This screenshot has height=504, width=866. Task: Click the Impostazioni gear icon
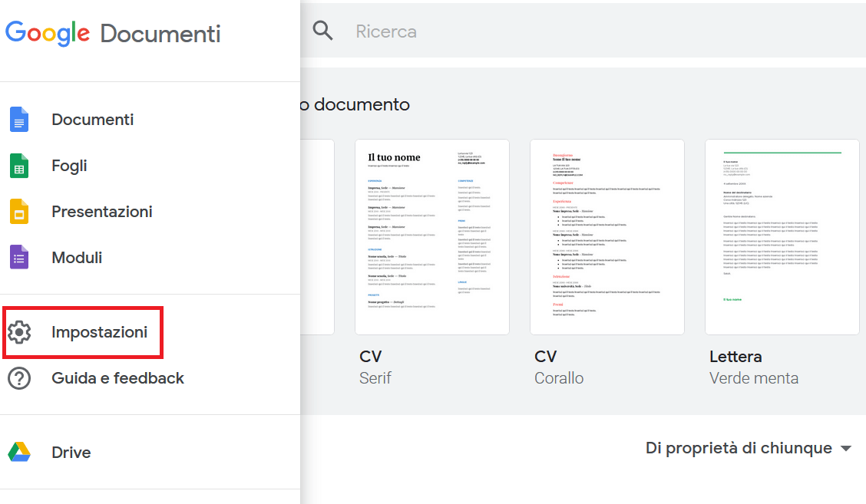[x=19, y=331]
